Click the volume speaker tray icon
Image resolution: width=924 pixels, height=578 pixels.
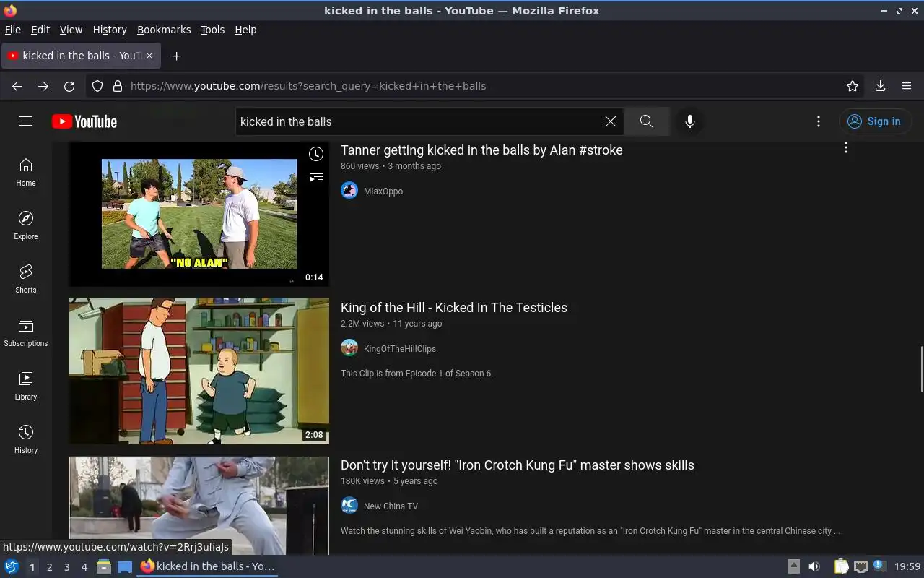click(x=814, y=566)
